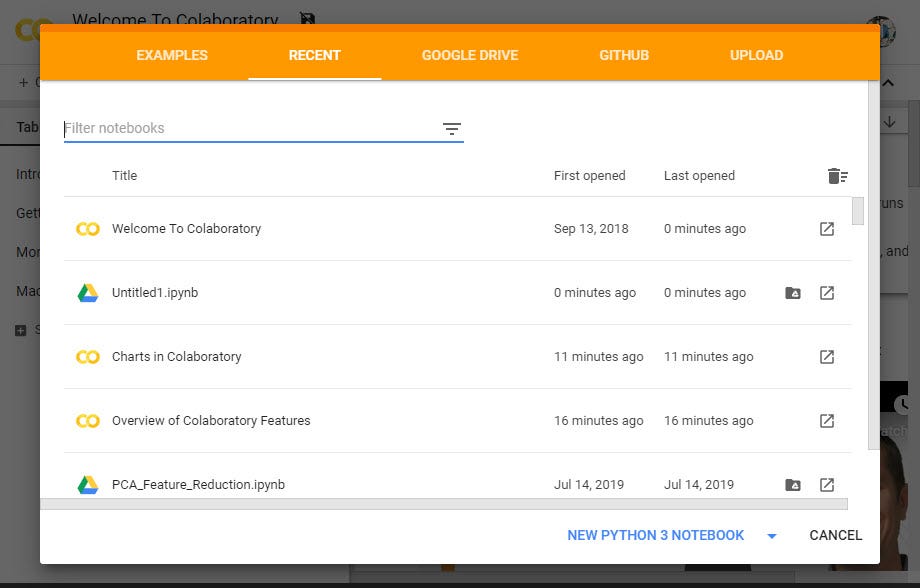Focus the Filter notebooks field
The height and width of the screenshot is (588, 920).
[x=250, y=128]
